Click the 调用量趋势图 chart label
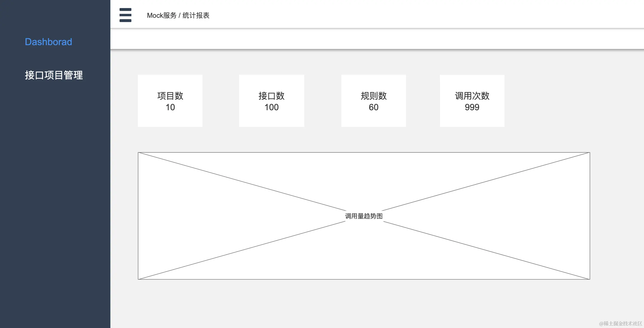Viewport: 644px width, 328px height. tap(364, 216)
